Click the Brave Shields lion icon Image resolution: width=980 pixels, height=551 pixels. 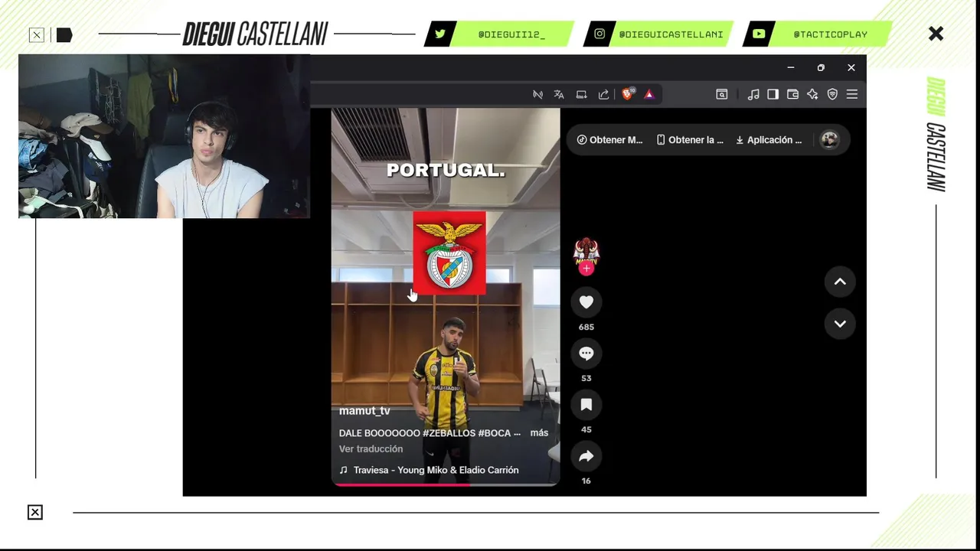point(628,94)
